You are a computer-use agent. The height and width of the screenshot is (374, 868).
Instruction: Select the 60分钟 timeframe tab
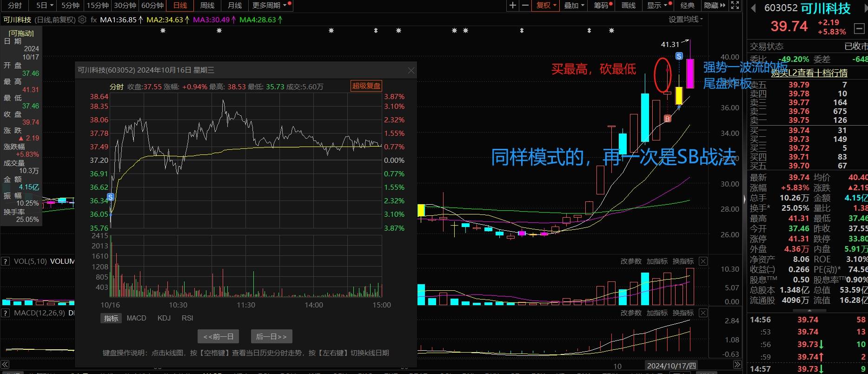click(152, 6)
